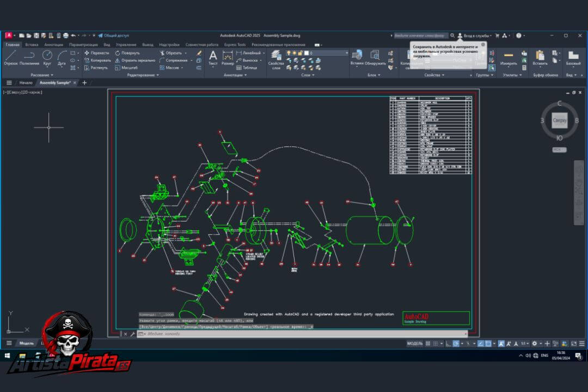This screenshot has width=588, height=392.
Task: Toggle auto-add annotation scales in status bar
Action: click(x=509, y=343)
